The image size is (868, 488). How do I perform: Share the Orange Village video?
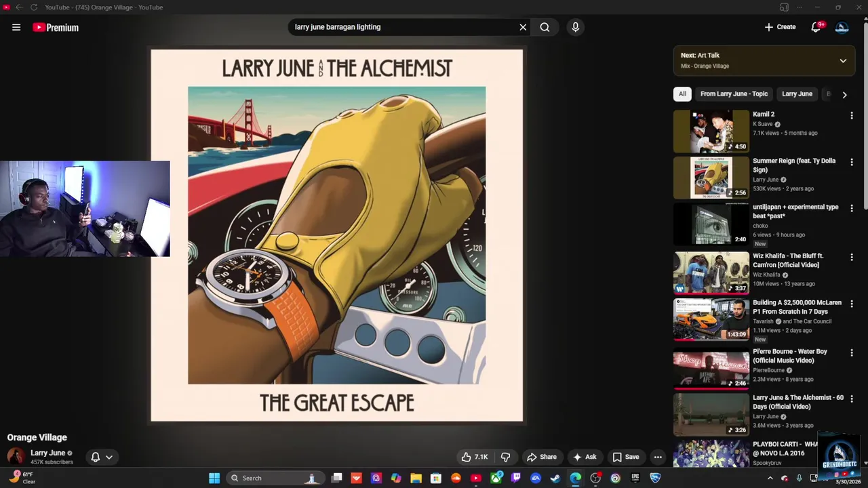(x=542, y=457)
